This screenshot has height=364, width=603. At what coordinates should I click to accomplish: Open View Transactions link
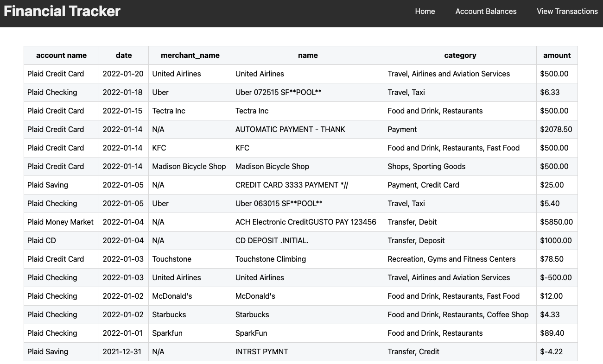tap(567, 11)
